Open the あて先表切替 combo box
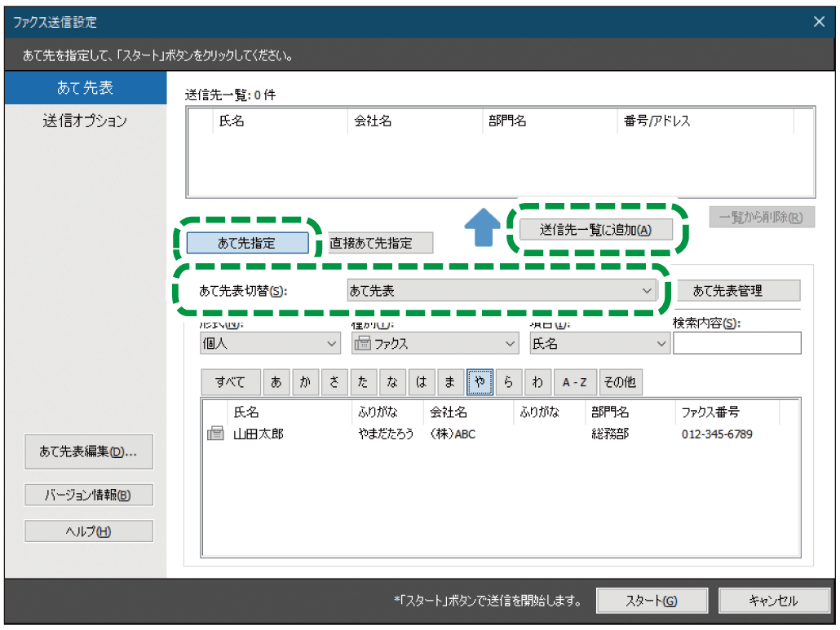Viewport: 840px width, 630px height. coord(503,290)
